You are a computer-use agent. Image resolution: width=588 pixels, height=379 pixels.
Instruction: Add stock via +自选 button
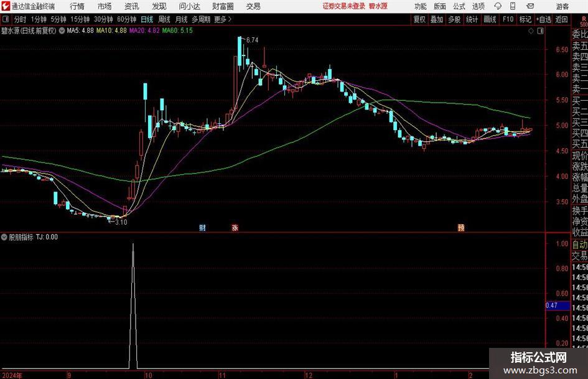544,19
